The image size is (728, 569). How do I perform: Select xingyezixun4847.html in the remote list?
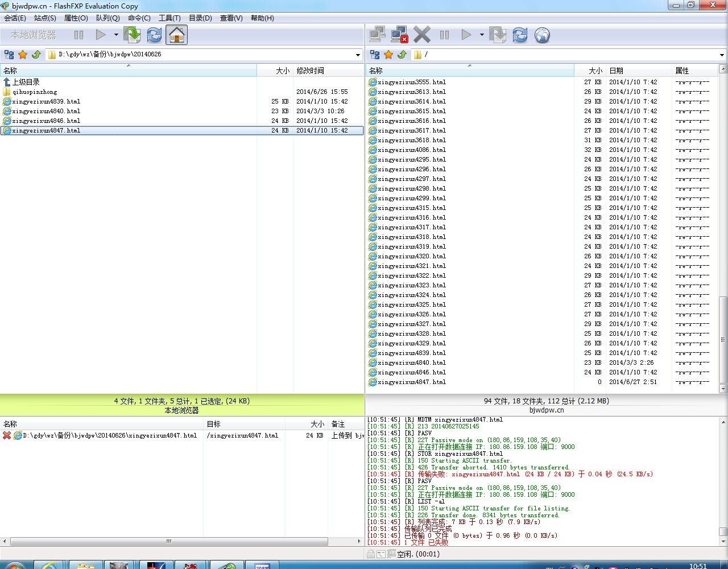[412, 382]
